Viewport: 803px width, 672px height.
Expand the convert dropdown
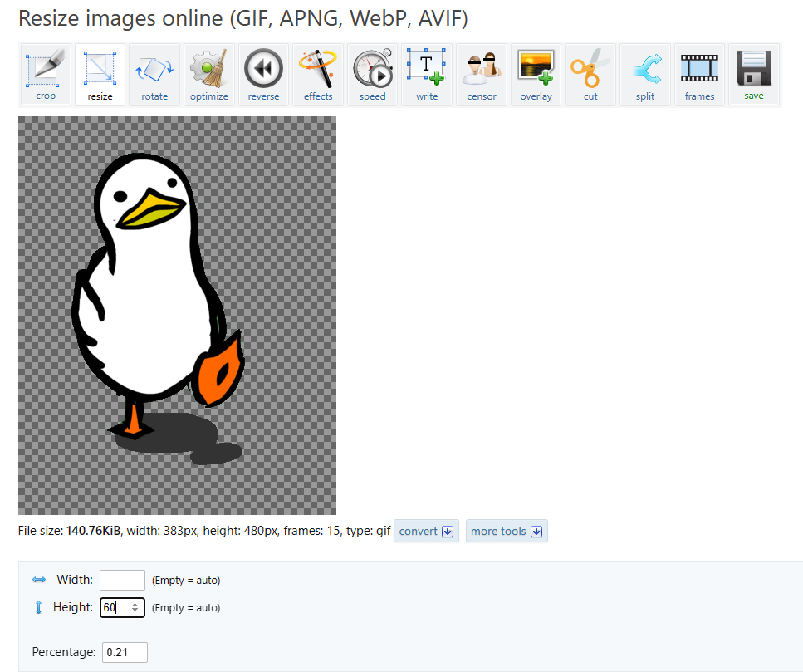[426, 531]
